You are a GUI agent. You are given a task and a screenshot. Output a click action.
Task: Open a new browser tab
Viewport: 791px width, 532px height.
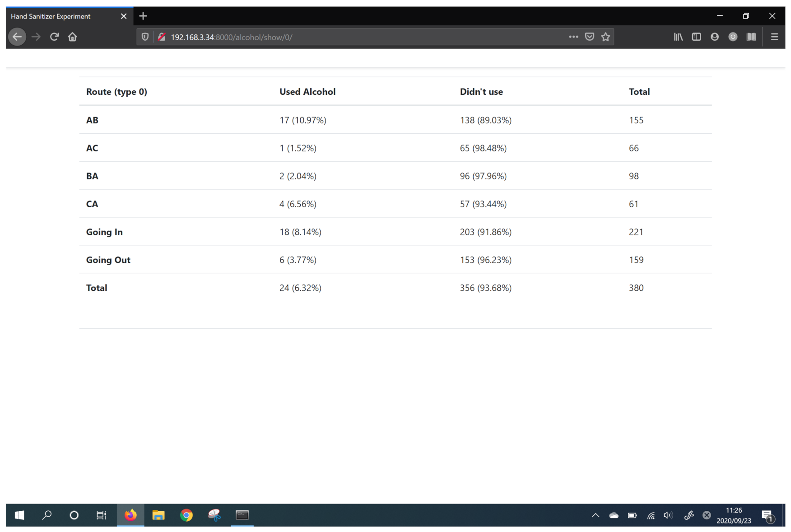coord(143,16)
